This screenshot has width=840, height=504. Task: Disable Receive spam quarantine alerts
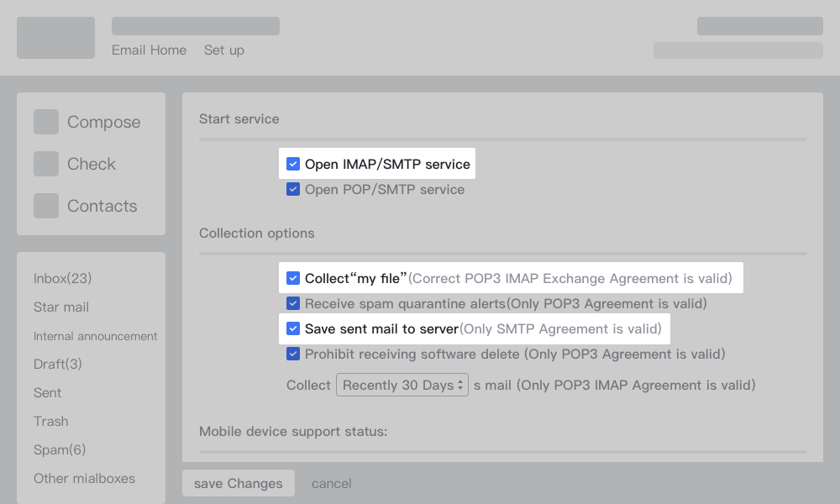293,303
